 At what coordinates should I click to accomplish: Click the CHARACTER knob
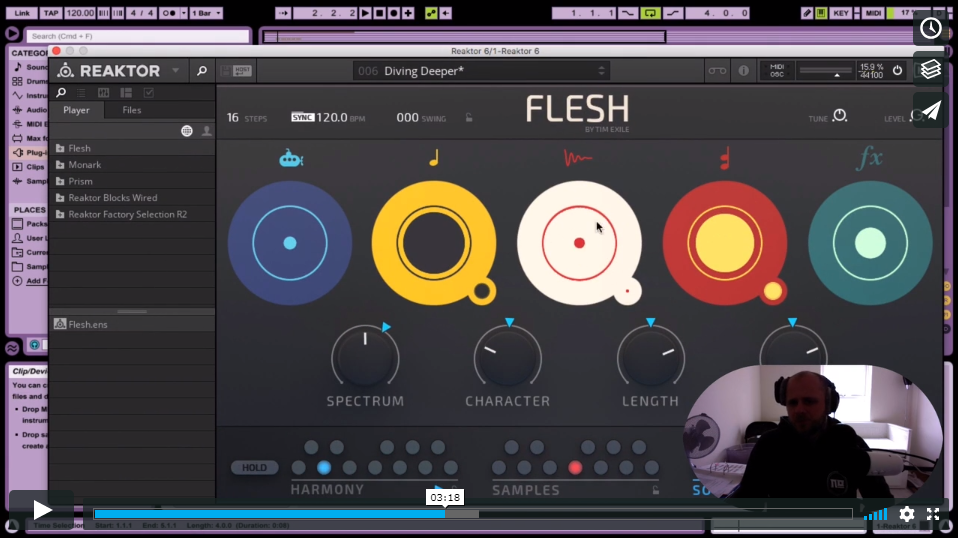(507, 358)
